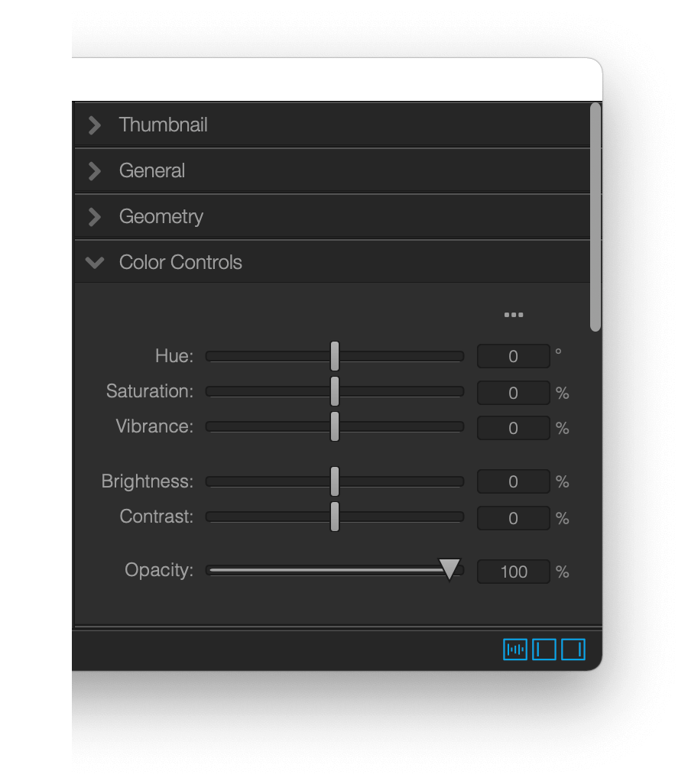
Task: Click the Brightness slider handle
Action: [x=335, y=481]
